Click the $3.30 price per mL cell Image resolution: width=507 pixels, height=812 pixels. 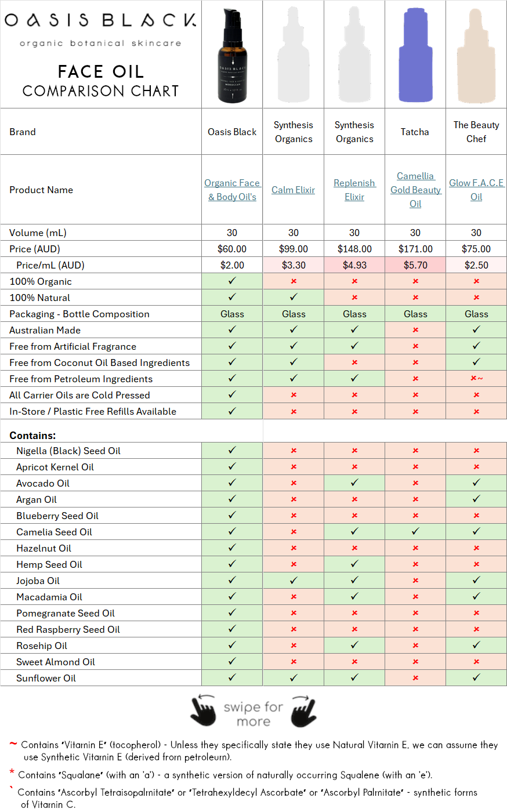click(294, 265)
